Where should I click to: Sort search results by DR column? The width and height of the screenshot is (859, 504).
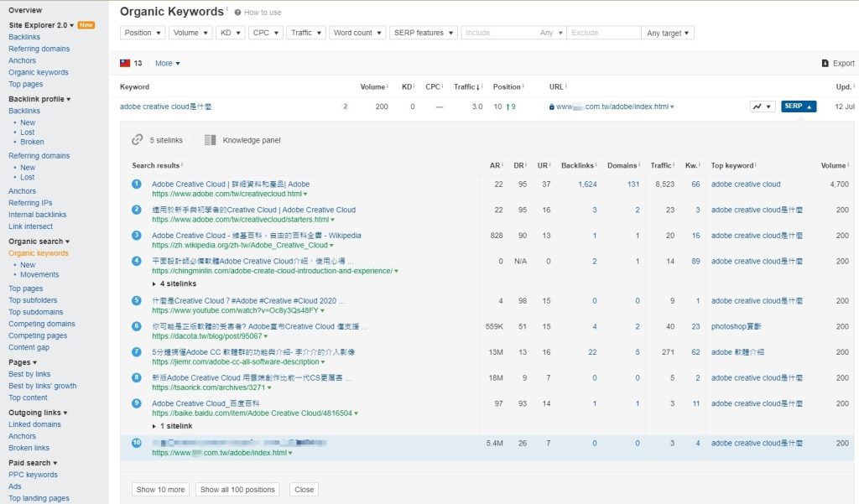(519, 165)
